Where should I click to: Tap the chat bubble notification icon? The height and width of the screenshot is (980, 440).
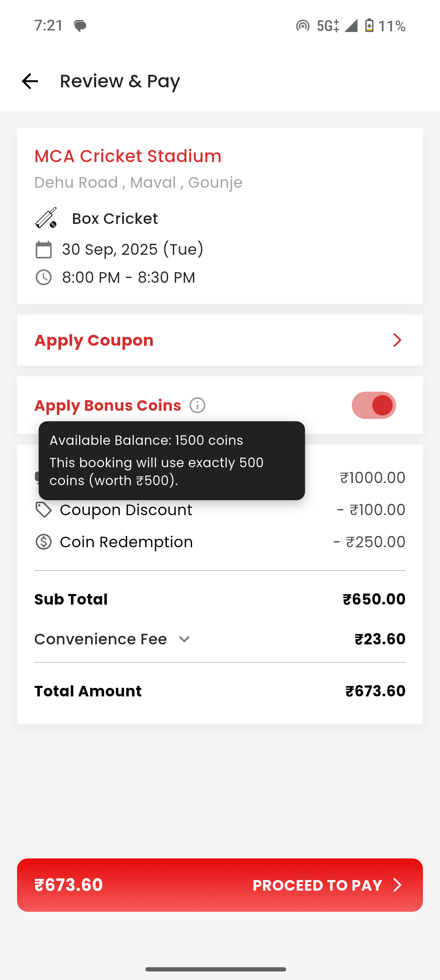tap(80, 26)
